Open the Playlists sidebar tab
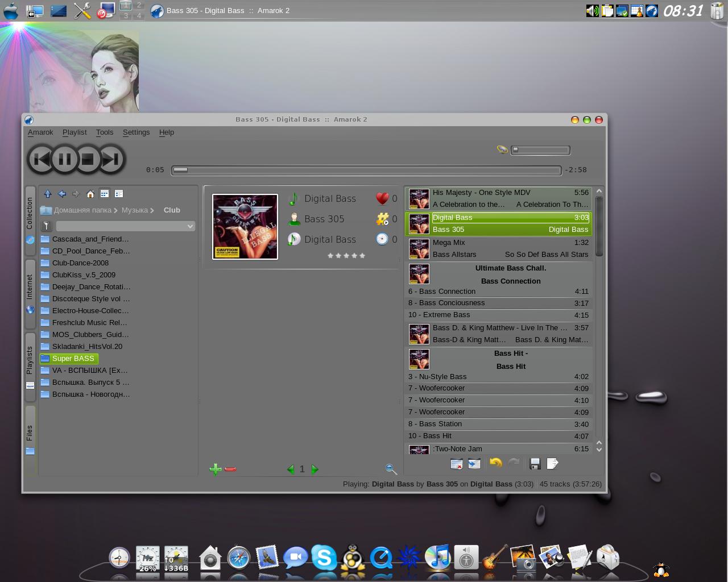The height and width of the screenshot is (582, 728). pyautogui.click(x=30, y=367)
